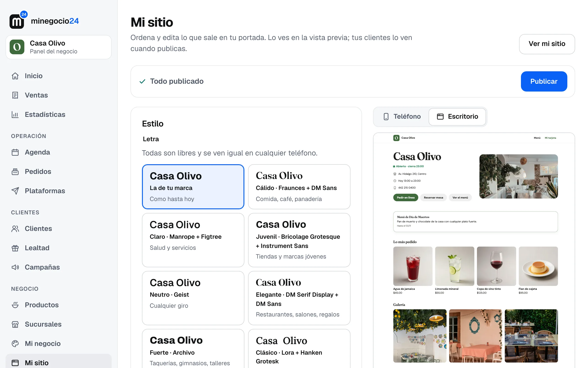This screenshot has height=368, width=588.
Task: Click the Campañas megaphone icon
Action: pos(15,267)
